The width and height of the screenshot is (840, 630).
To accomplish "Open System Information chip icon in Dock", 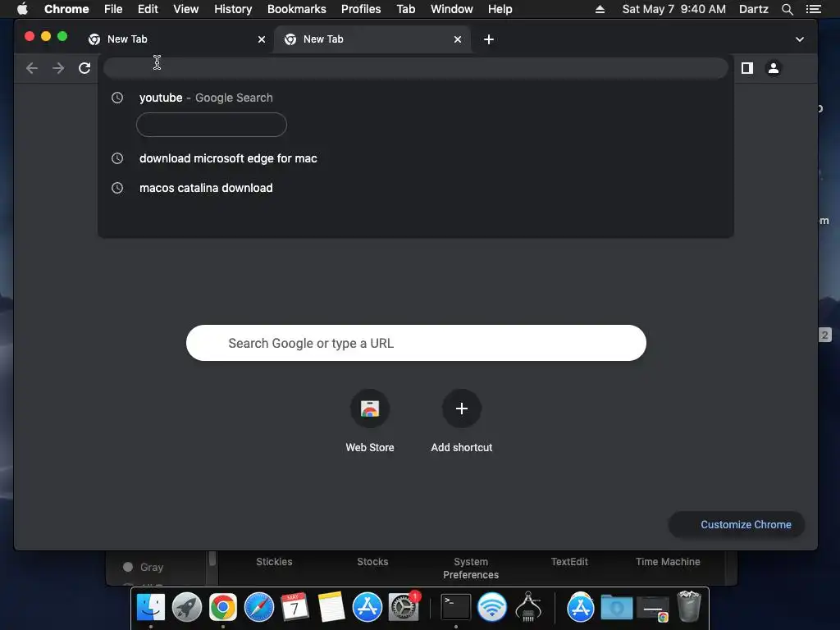I will coord(528,607).
